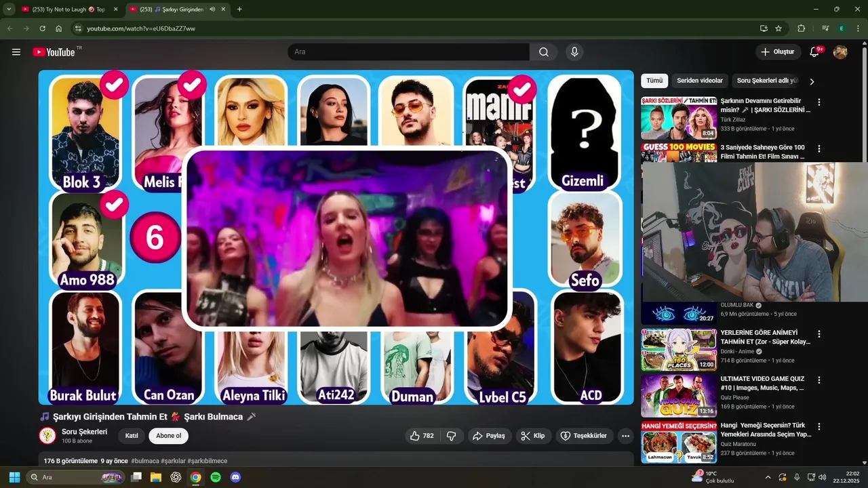The height and width of the screenshot is (488, 868).
Task: Open options for Şarkının Devamını Getirebilir video
Action: [x=818, y=102]
